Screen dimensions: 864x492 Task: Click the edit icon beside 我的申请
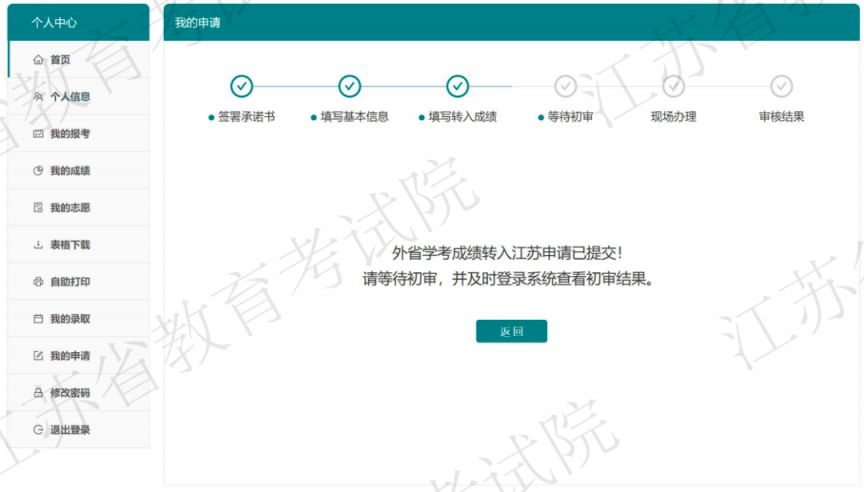coord(38,355)
